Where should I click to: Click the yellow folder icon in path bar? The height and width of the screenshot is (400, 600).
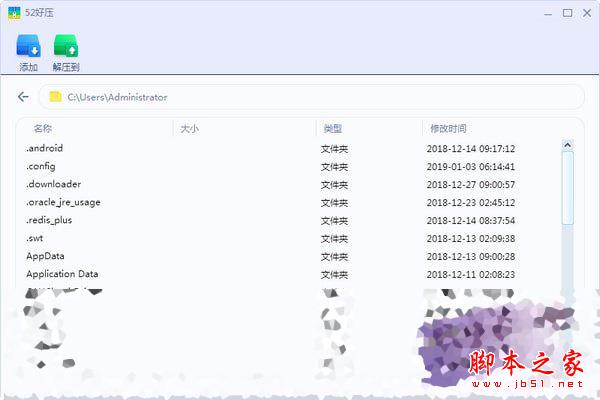click(x=55, y=97)
